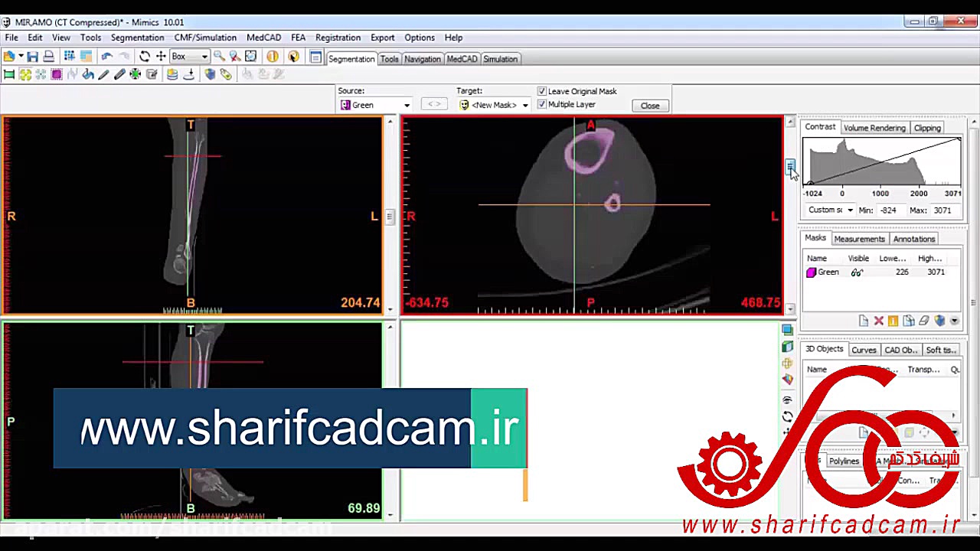Click the window panel icon beside Segmentation tab
Viewport: 980px width, 551px height.
point(315,57)
